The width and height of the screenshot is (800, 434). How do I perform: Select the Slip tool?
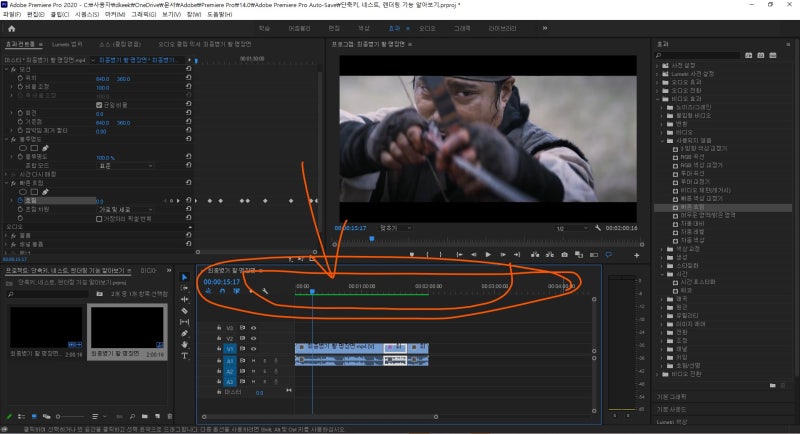pos(185,322)
